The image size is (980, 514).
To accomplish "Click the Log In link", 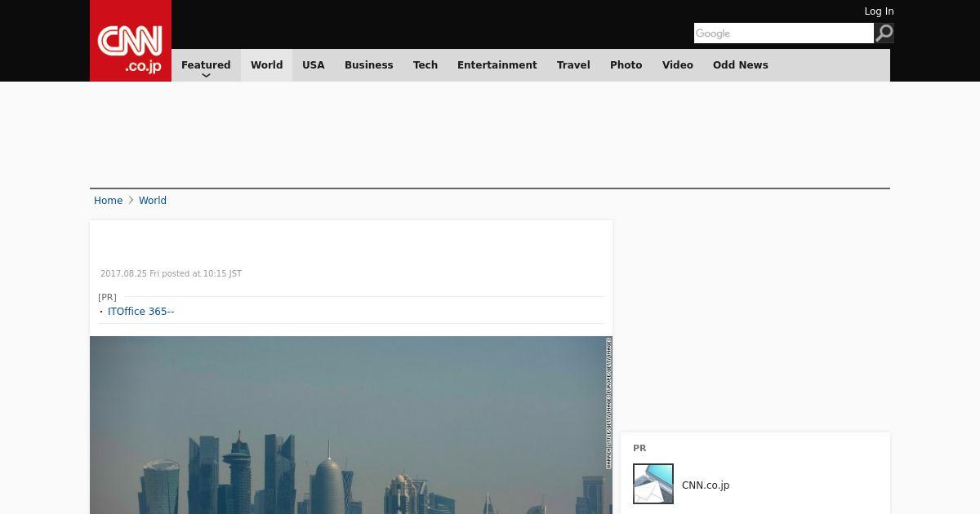I will 879,11.
